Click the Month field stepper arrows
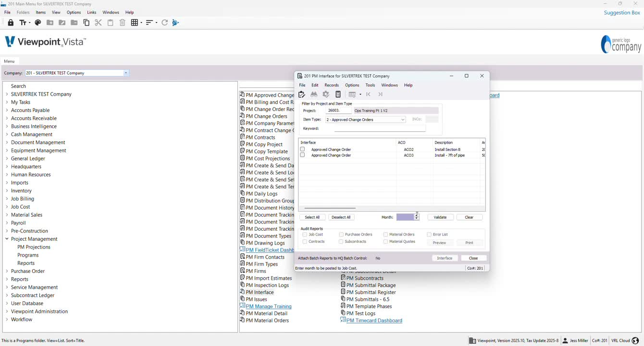Viewport: 644px width, 346px height. 417,217
